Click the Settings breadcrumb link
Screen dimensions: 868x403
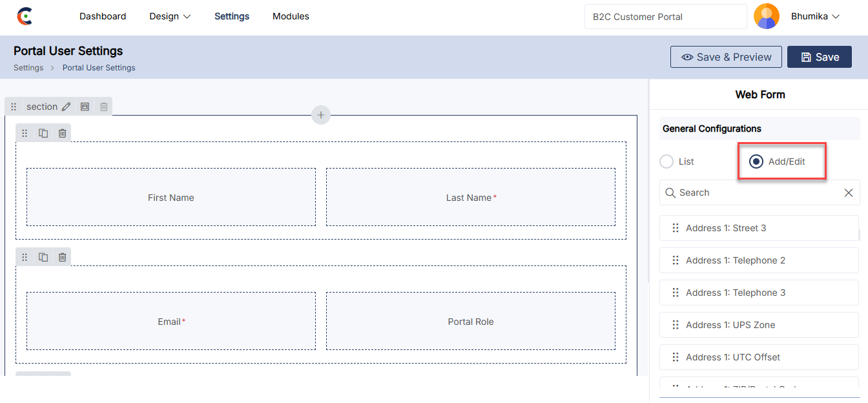point(28,68)
